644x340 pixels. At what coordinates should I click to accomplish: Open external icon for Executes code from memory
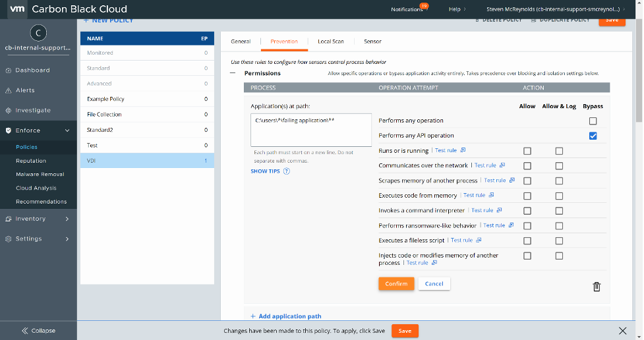click(491, 195)
